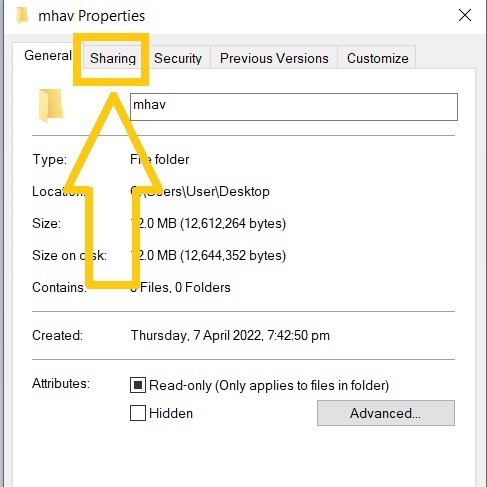
Task: Click the File folder type text
Action: point(159,160)
